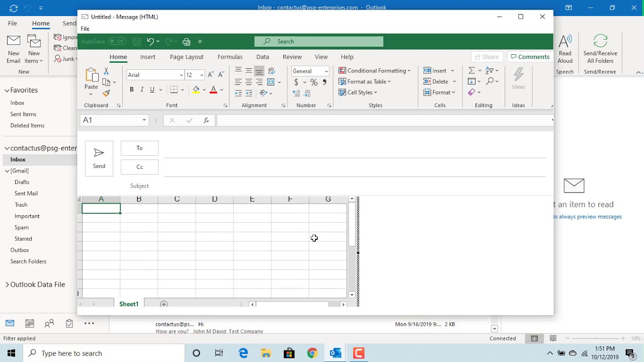
Task: Open Cell Styles dropdown
Action: click(x=358, y=93)
